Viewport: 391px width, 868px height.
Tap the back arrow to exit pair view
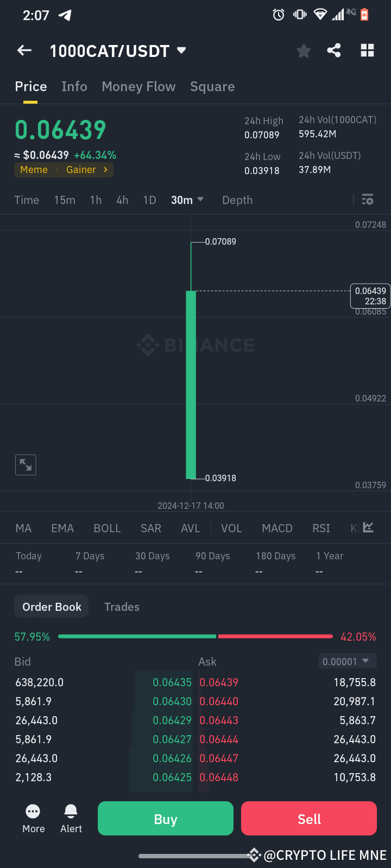coord(24,50)
